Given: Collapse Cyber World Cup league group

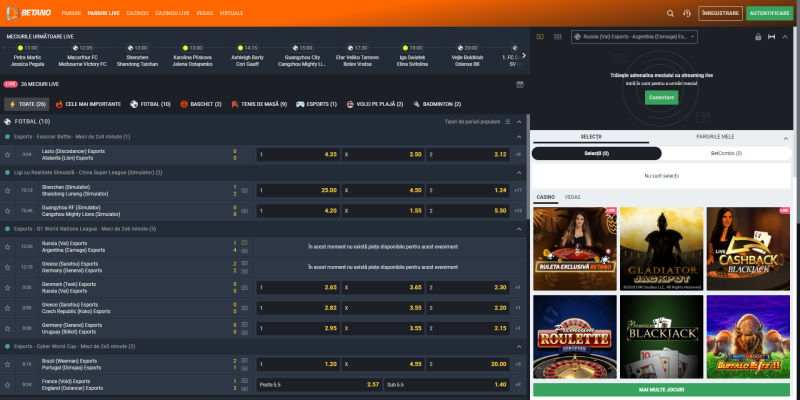Looking at the screenshot, I should tap(519, 346).
